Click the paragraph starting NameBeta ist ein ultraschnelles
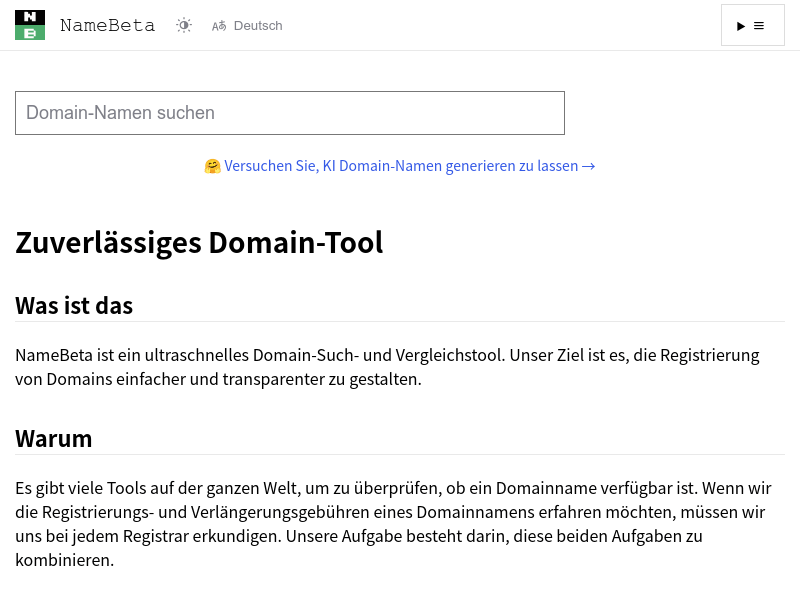 (x=387, y=367)
